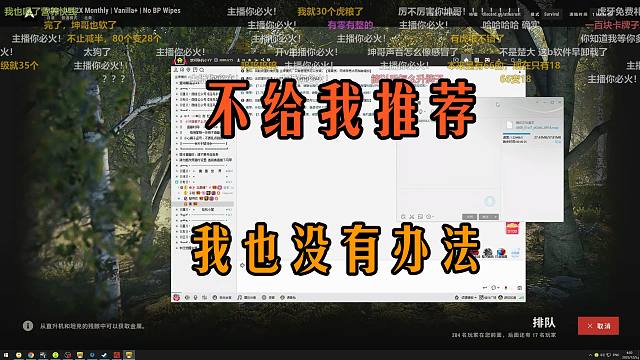The image size is (640, 360).
Task: Open Google Chrome from the taskbar
Action: click(31, 355)
